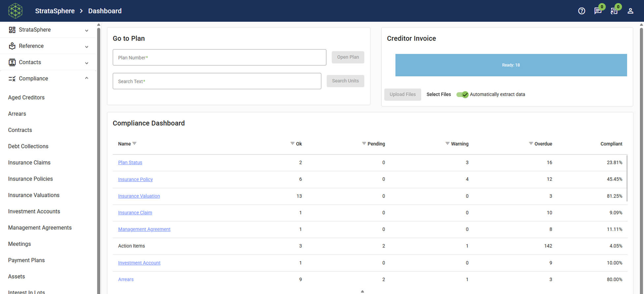Open the help question mark icon
Viewport: 644px width, 294px height.
(x=582, y=11)
